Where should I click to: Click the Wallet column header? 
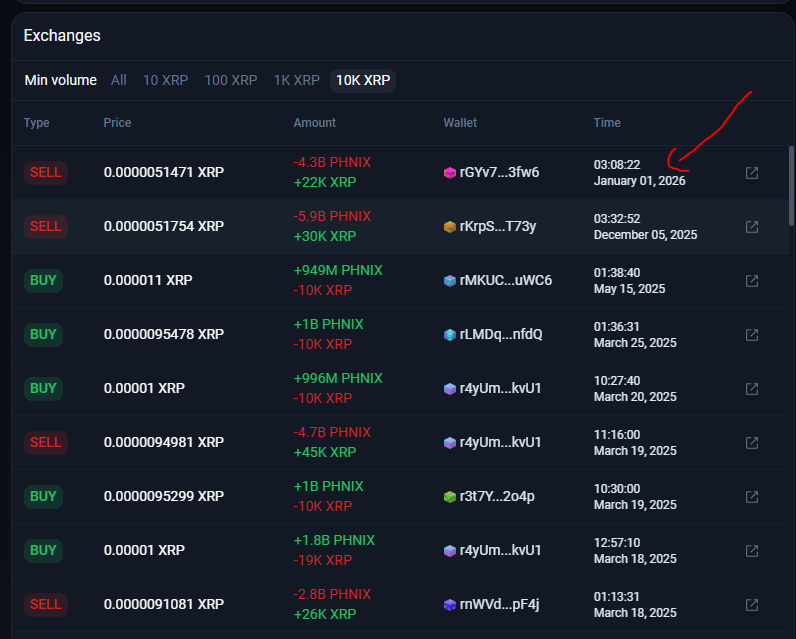click(460, 123)
